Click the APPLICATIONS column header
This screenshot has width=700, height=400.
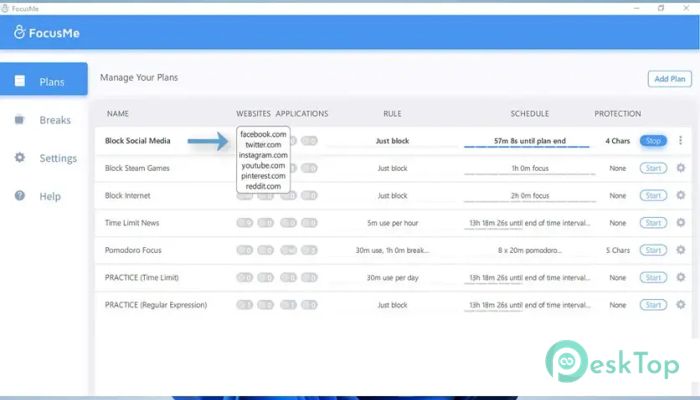(302, 114)
